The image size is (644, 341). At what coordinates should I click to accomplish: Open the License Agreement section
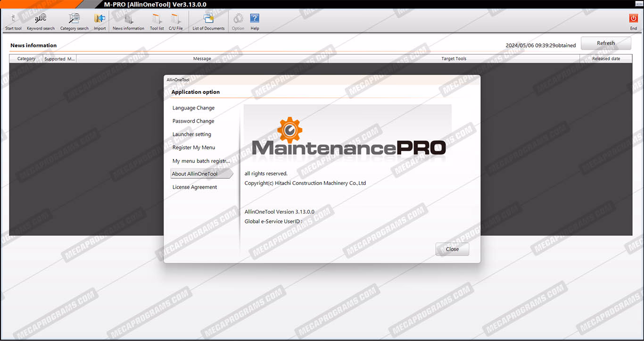[x=195, y=187]
